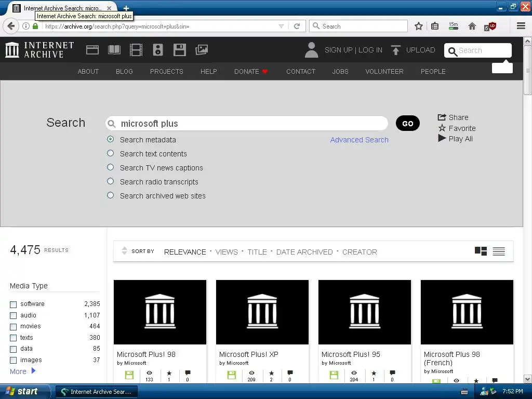The image size is (532, 399).
Task: Sort results by RELEVANCE
Action: pos(185,252)
